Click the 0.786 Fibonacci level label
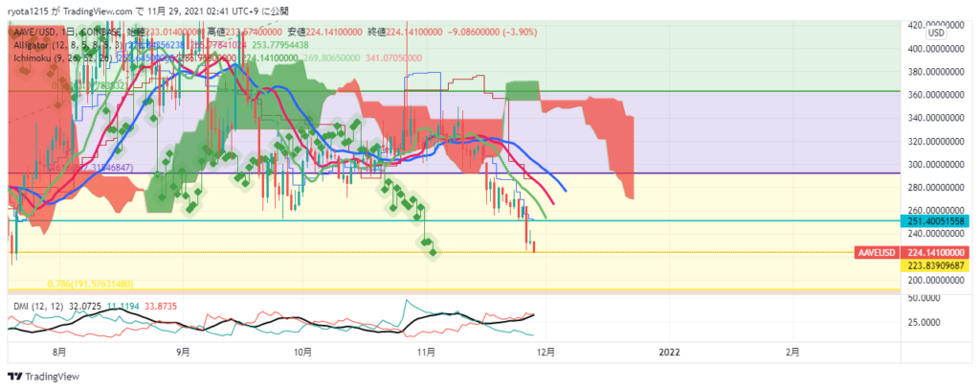The image size is (980, 390). pyautogui.click(x=96, y=285)
